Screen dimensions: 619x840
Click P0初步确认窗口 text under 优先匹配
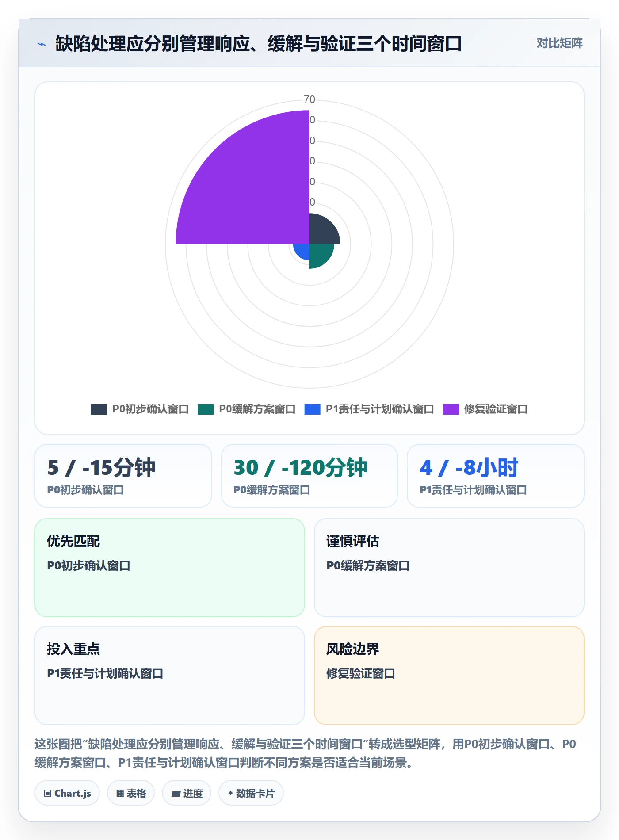tap(89, 565)
